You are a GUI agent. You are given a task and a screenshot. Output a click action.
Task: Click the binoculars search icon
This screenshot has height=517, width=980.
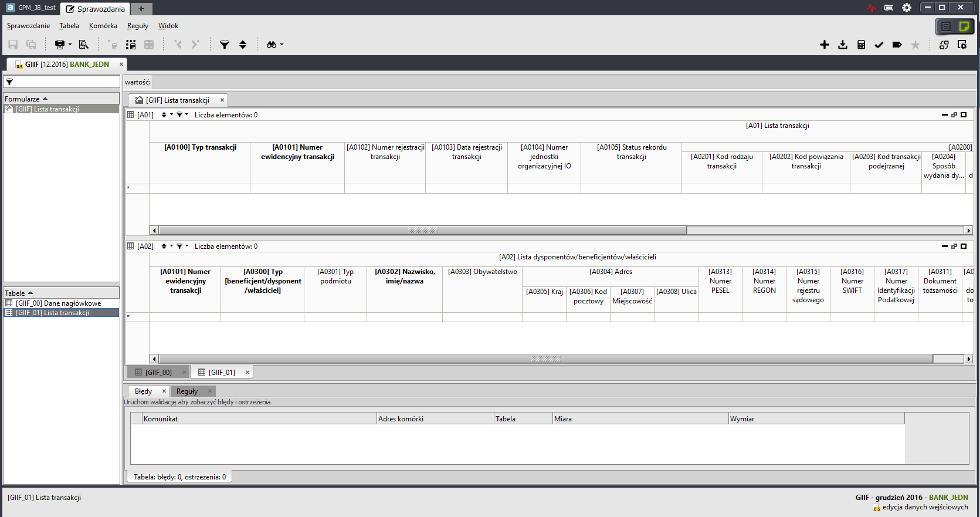click(272, 45)
